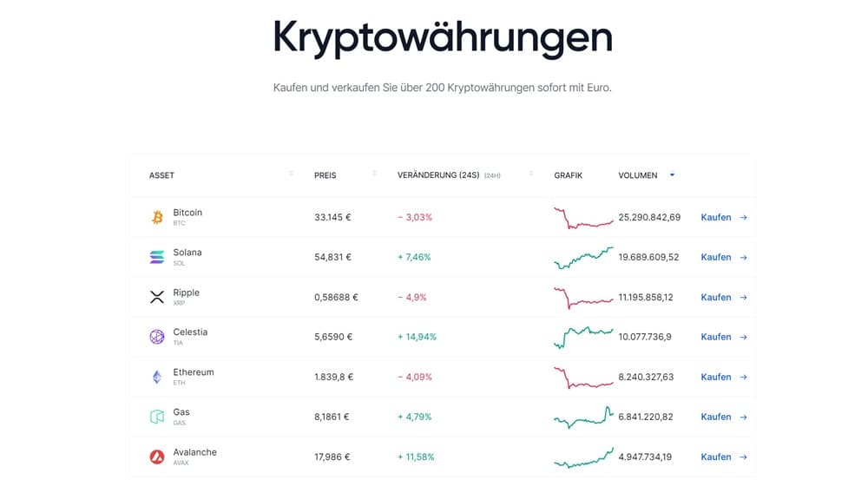This screenshot has width=868, height=480.
Task: Toggle the sort arrows in the Veränderung column
Action: pyautogui.click(x=530, y=174)
